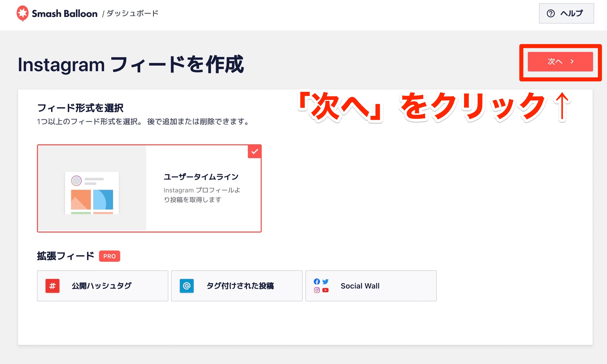Screen dimensions: 607x364
Task: Click the Facebook icon in Social Wall
Action: (317, 282)
